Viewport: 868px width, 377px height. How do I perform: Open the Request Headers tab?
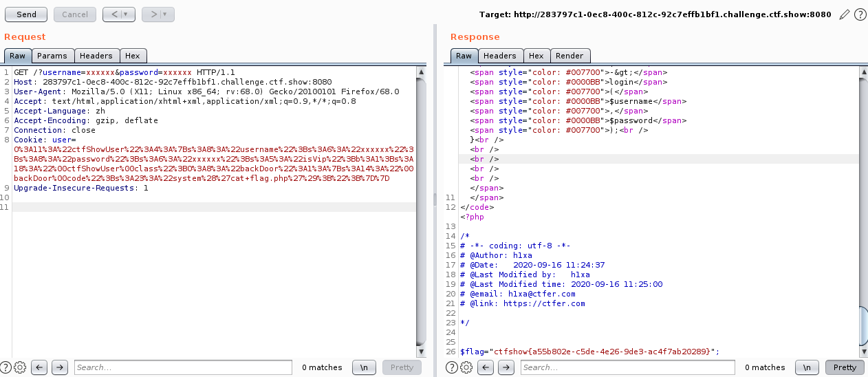96,56
